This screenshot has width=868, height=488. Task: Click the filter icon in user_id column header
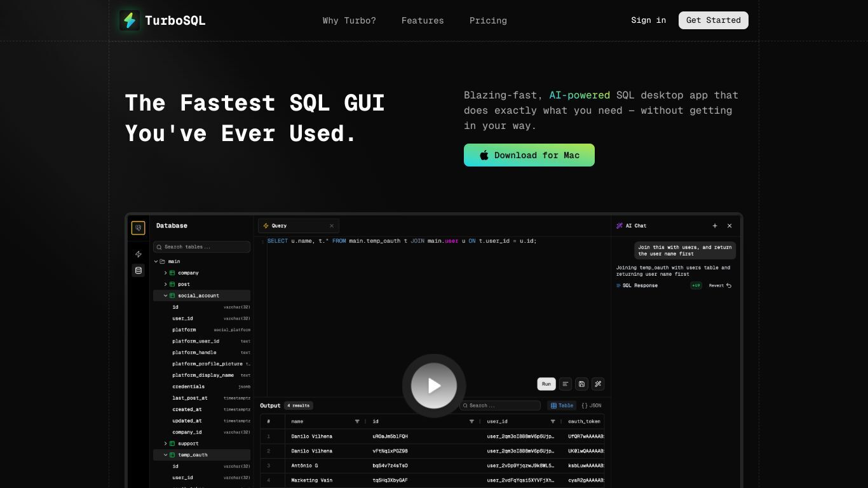coord(553,421)
